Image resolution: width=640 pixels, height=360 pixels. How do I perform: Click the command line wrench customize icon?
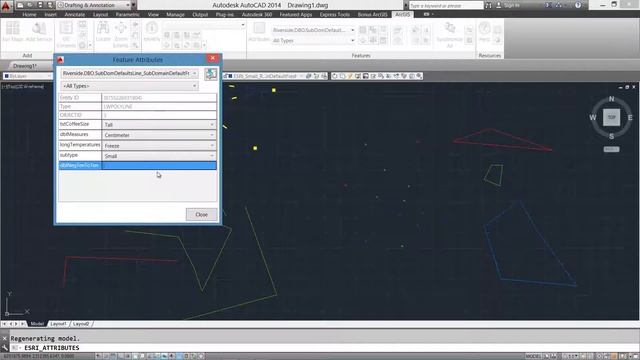tap(5, 348)
